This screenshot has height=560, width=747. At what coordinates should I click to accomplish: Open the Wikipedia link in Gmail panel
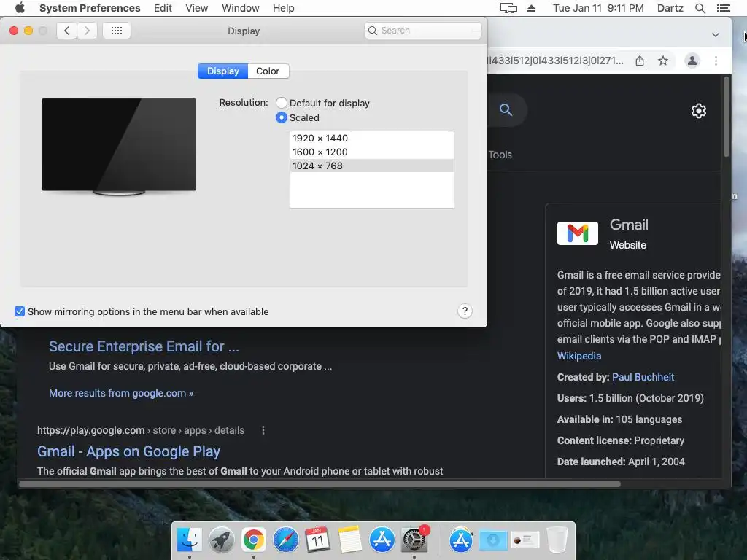tap(579, 356)
